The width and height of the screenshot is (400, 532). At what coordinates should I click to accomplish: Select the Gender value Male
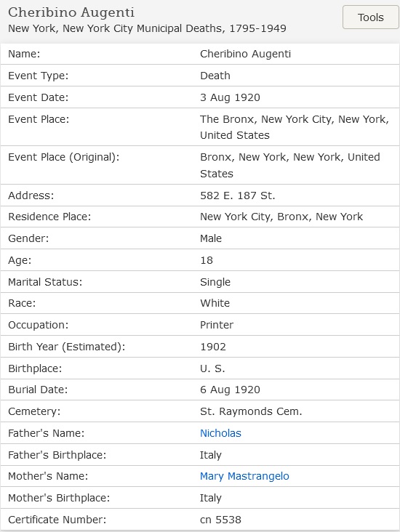[210, 238]
